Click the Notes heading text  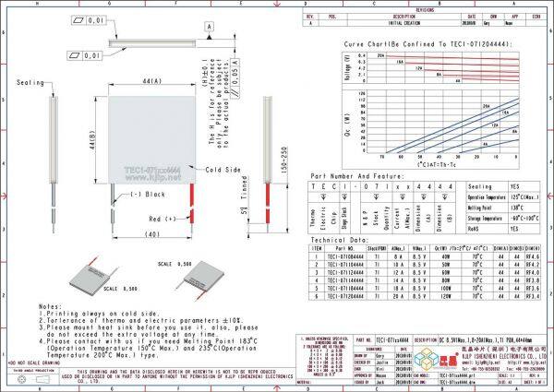point(50,304)
